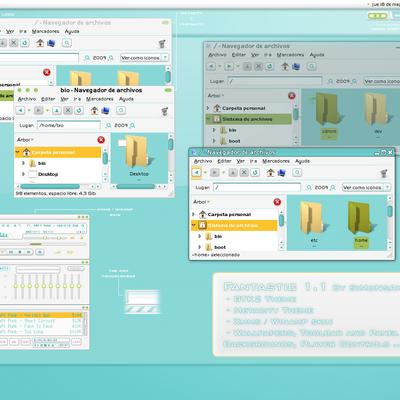Click Computer icon in the bio window toolbar

(106, 110)
